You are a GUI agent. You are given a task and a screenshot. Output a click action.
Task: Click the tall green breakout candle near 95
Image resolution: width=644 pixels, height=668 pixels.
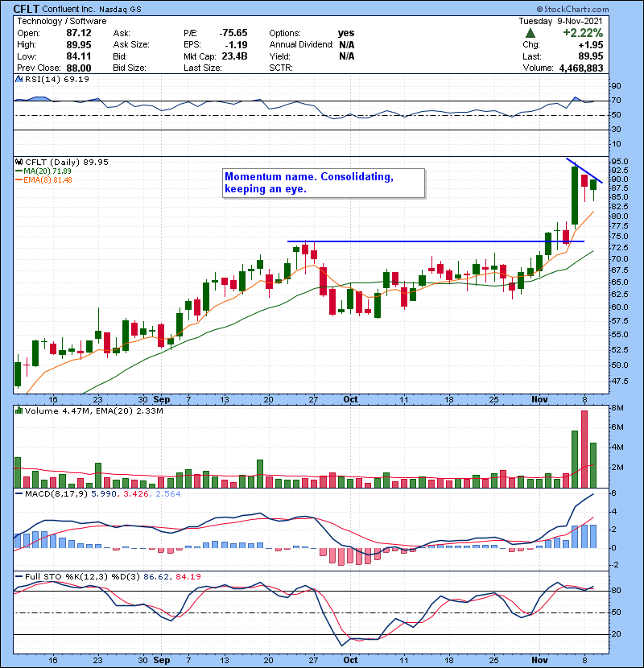click(x=575, y=196)
